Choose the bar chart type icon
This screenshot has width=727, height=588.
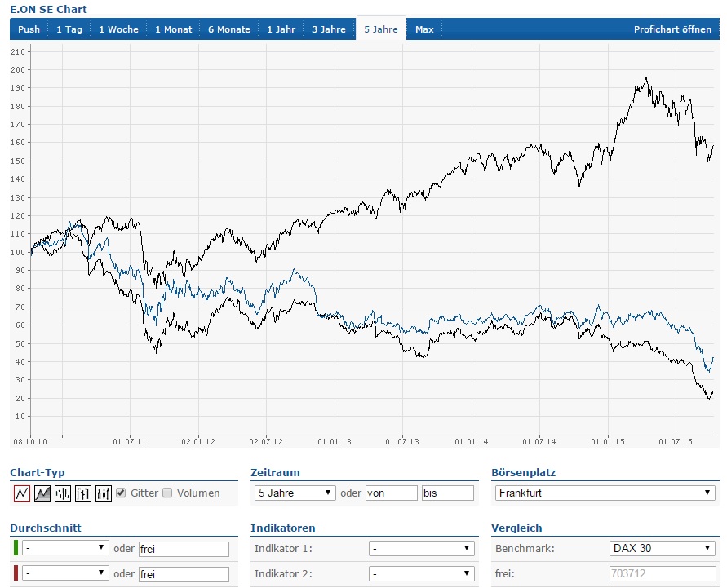point(63,493)
